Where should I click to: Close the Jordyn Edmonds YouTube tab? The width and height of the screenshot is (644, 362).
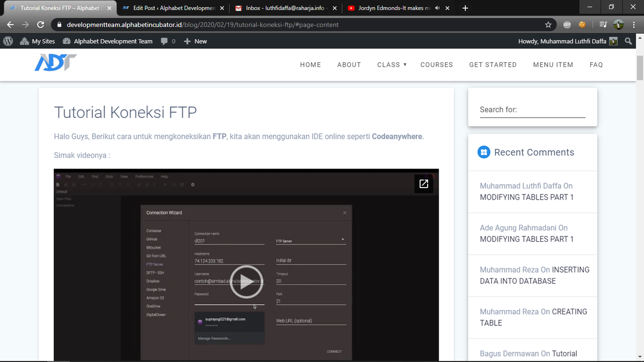pos(447,8)
